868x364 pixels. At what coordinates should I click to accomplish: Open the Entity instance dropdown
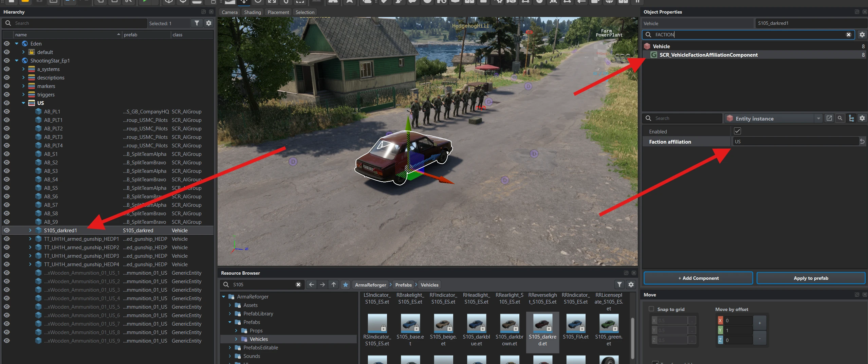point(818,118)
